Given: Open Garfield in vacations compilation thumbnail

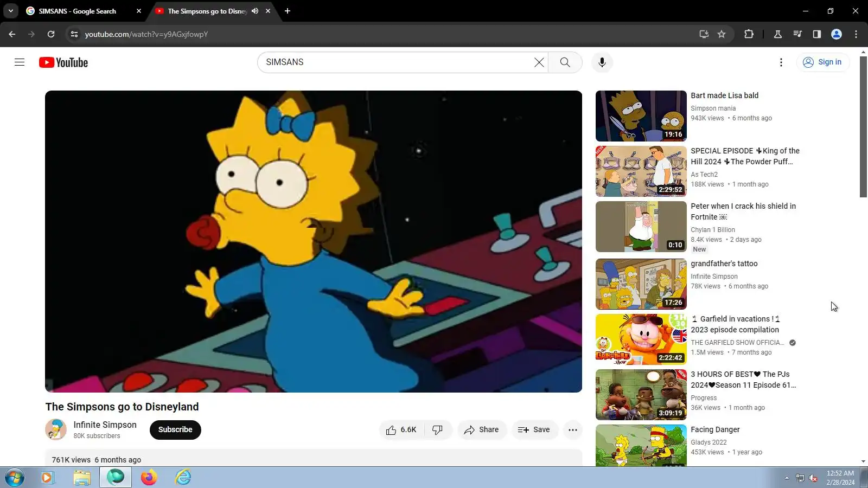Looking at the screenshot, I should point(641,339).
